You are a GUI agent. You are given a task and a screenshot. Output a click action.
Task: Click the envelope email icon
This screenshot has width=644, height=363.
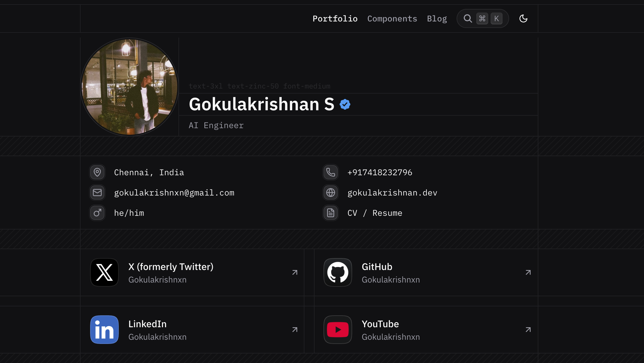(97, 193)
